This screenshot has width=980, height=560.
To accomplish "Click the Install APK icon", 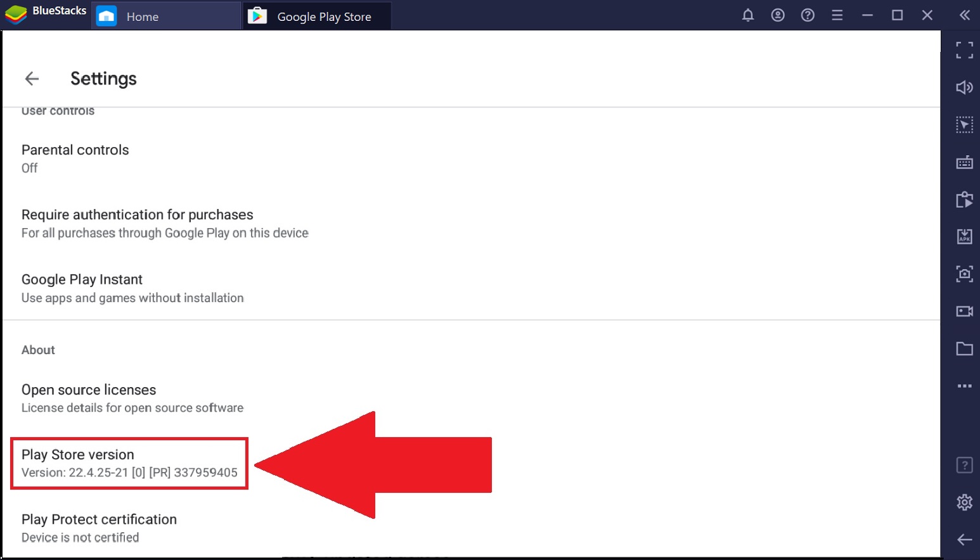I will click(964, 237).
